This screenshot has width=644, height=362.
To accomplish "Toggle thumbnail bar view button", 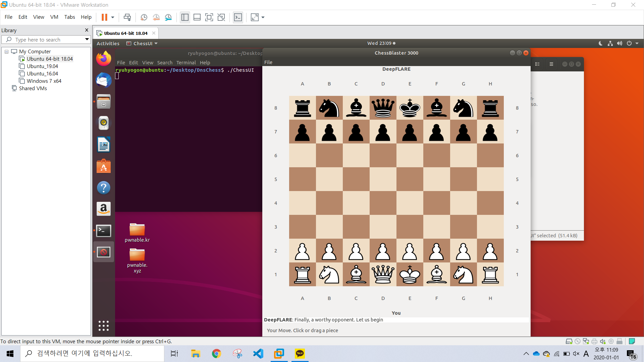I will pyautogui.click(x=197, y=17).
